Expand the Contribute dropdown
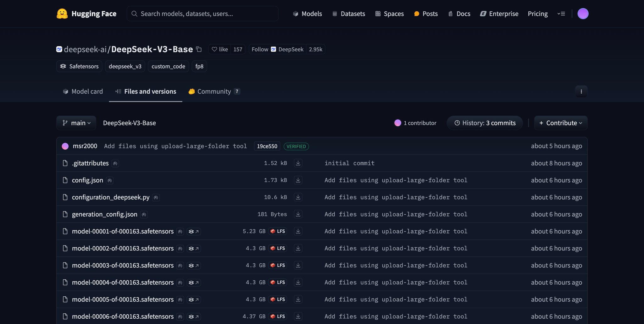 (x=561, y=123)
